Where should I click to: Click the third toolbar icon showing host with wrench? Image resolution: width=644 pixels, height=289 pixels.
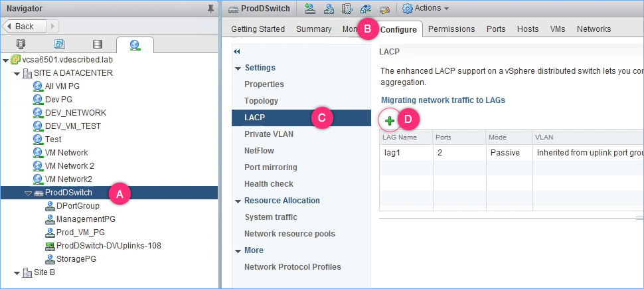coord(347,9)
